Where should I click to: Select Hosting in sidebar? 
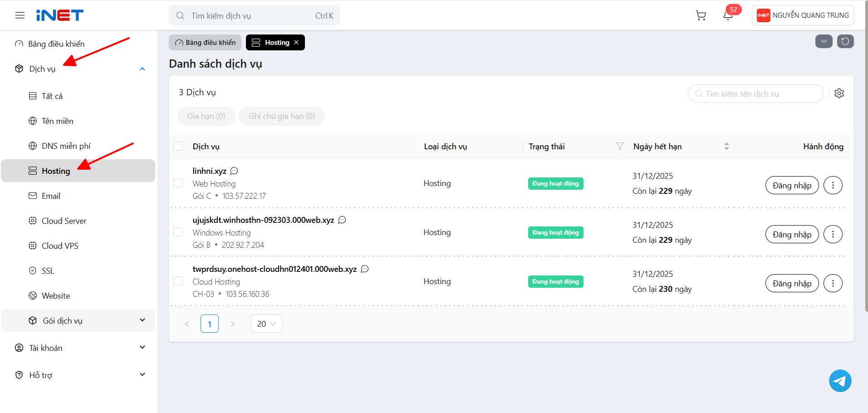78,171
